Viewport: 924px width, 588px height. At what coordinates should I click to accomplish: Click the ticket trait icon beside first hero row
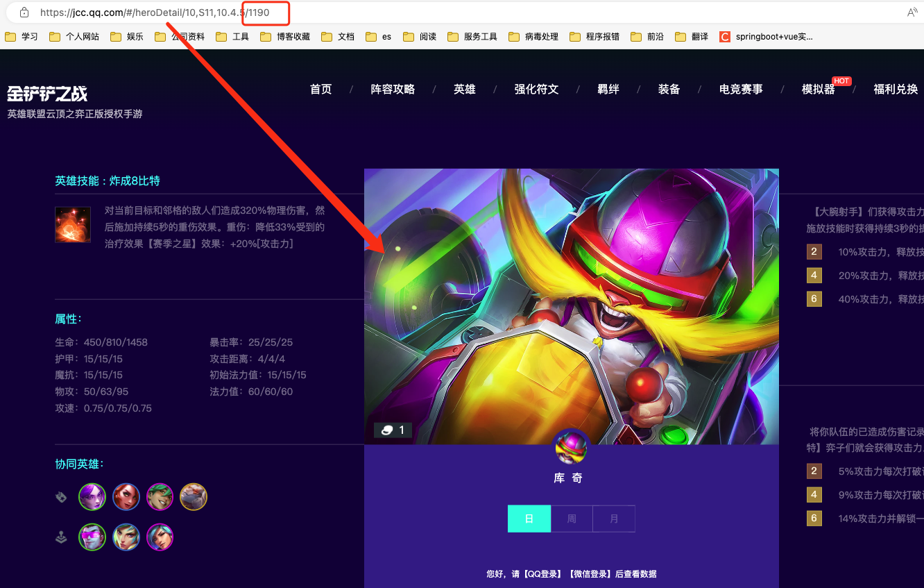61,496
